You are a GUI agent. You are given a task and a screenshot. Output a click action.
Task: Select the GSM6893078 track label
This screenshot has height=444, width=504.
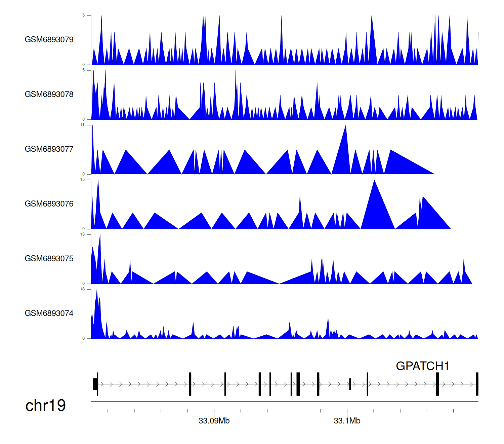pos(49,95)
